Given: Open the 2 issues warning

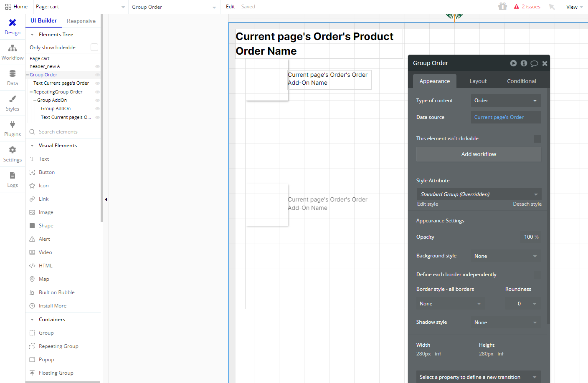Looking at the screenshot, I should click(x=527, y=7).
